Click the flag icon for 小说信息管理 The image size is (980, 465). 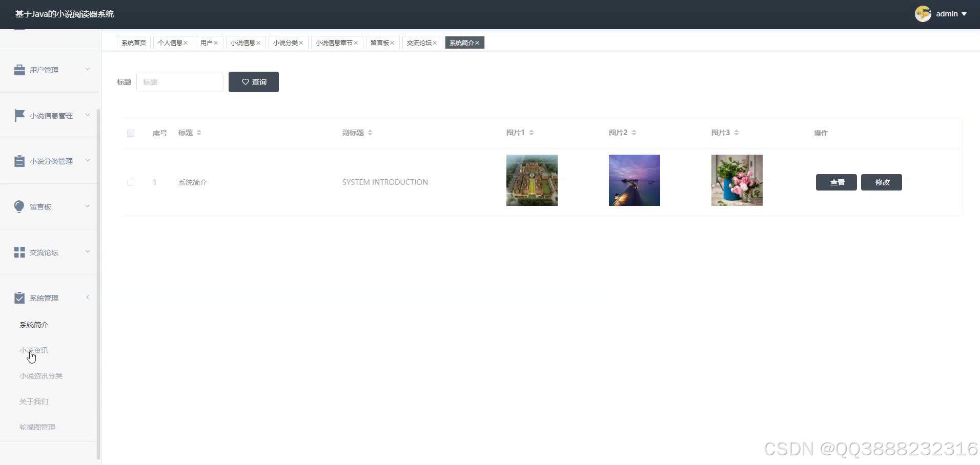click(19, 115)
